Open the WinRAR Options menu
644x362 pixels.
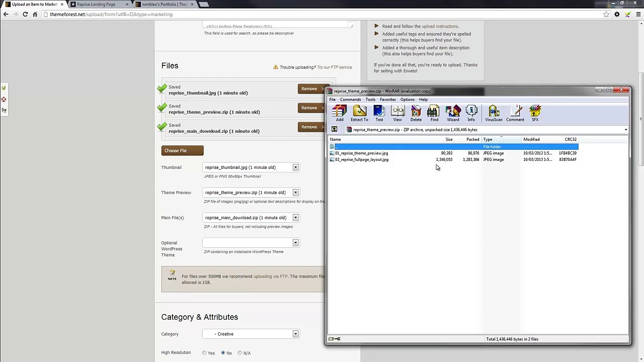(x=408, y=100)
